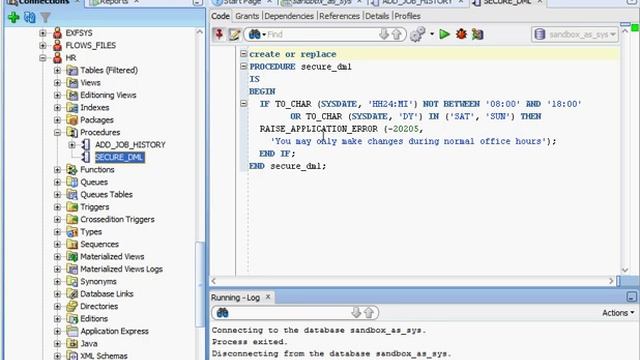Collapse the PROCEDURE code fold
This screenshot has width=640, height=360.
[x=244, y=66]
